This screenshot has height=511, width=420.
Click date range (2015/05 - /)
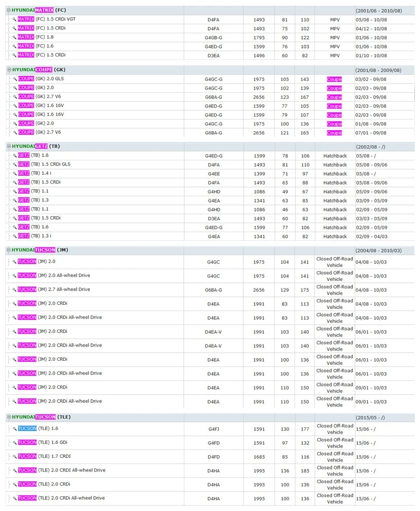pyautogui.click(x=370, y=418)
